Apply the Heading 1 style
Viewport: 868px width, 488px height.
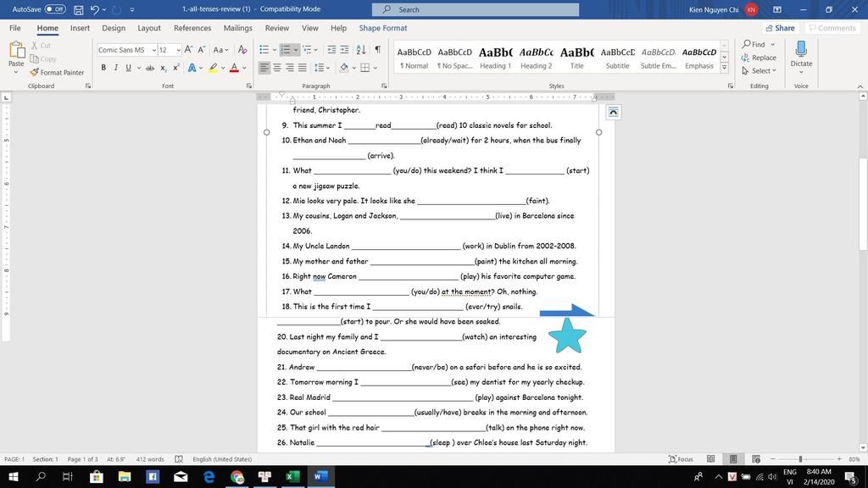[495, 58]
